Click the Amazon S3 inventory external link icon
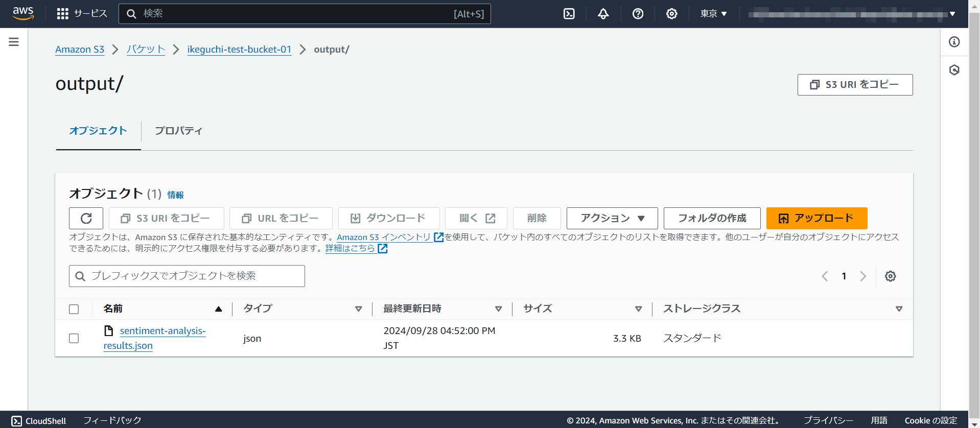Image resolution: width=980 pixels, height=428 pixels. click(438, 237)
